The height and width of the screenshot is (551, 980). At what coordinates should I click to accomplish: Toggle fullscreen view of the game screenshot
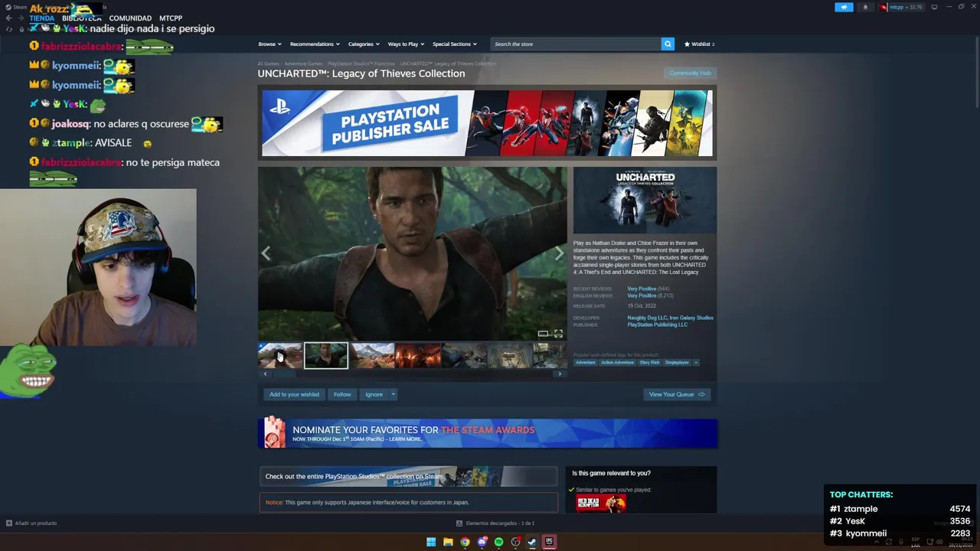coord(558,334)
